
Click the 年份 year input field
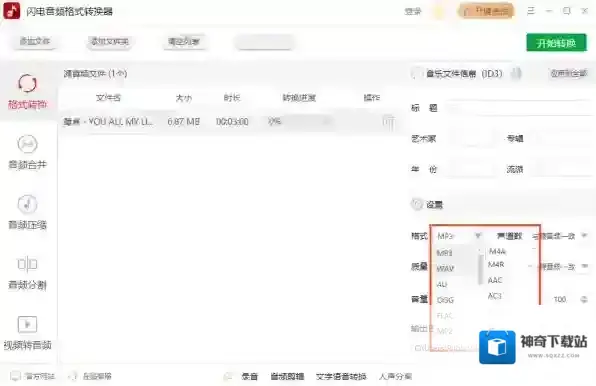point(471,169)
